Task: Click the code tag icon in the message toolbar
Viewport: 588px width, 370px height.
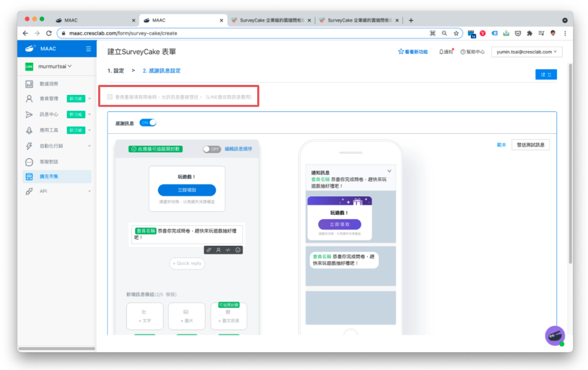Action: [x=228, y=250]
